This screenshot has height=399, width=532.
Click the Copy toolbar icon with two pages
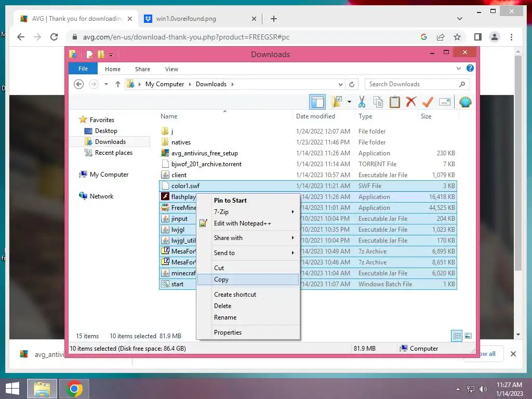378,102
